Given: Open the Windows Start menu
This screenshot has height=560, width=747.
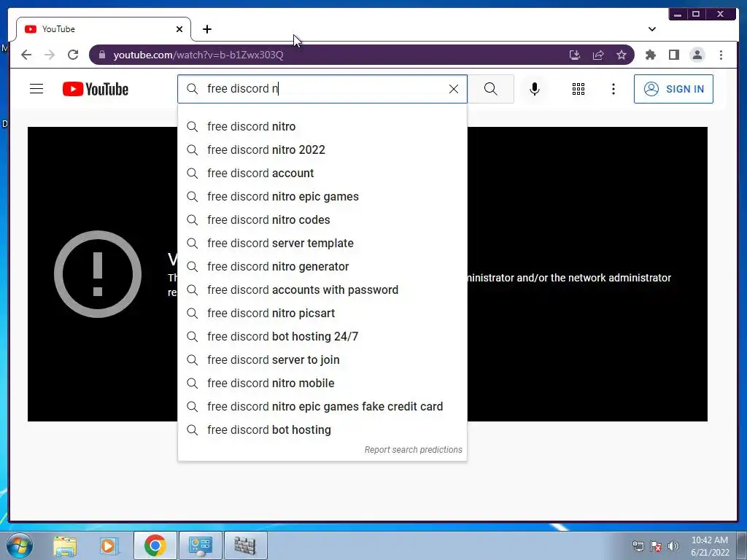Looking at the screenshot, I should tap(20, 546).
